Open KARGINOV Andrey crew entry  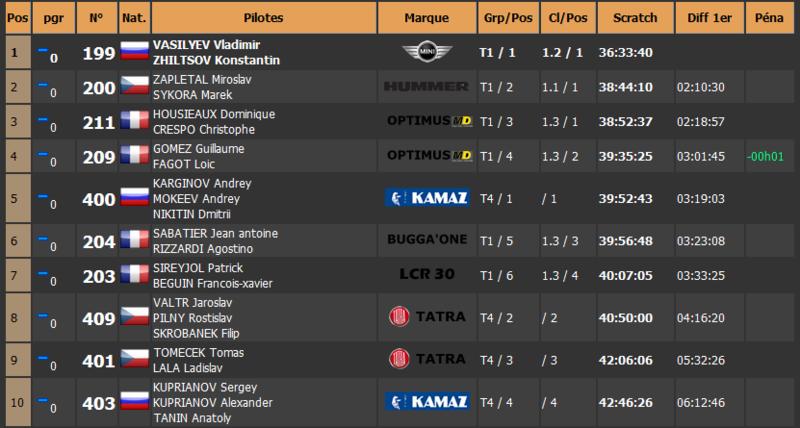(202, 184)
